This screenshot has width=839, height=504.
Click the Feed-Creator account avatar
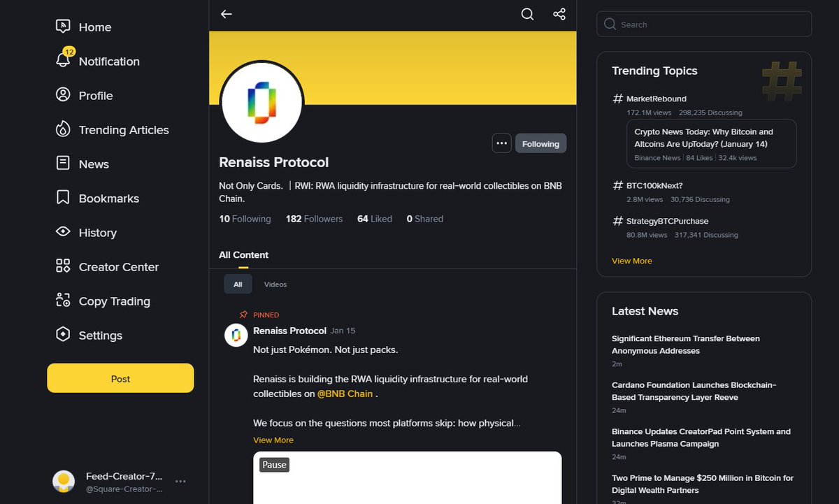(x=64, y=482)
